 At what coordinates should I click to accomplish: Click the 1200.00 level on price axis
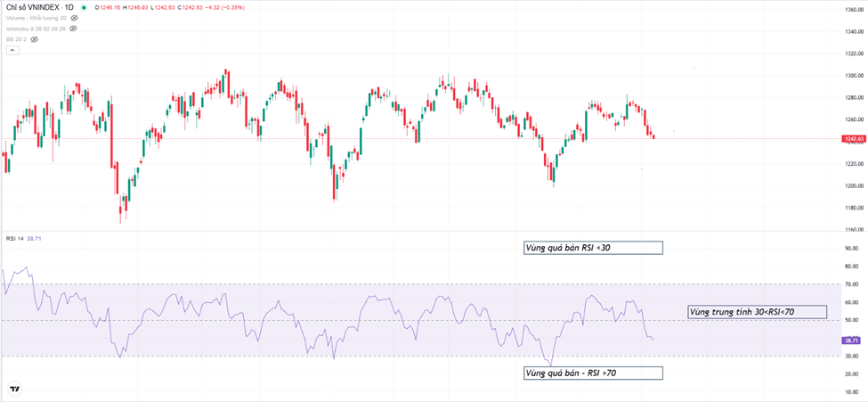(855, 186)
